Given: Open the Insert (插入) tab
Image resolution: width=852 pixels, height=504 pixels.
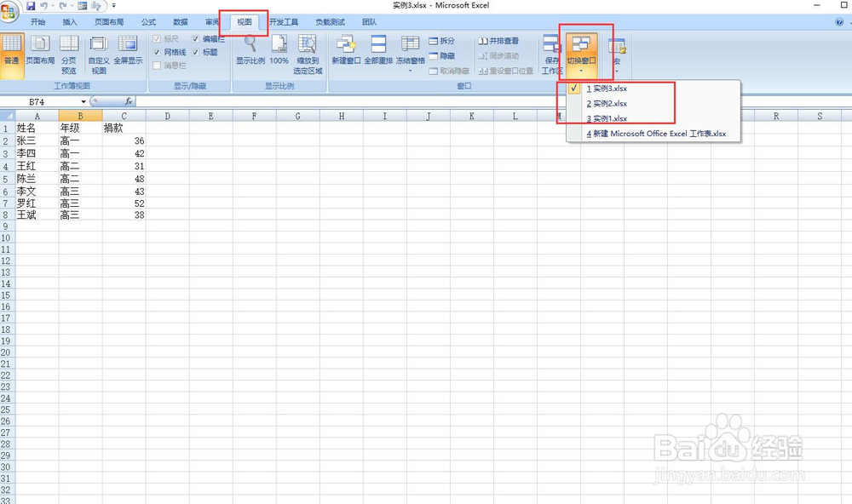Looking at the screenshot, I should 70,22.
